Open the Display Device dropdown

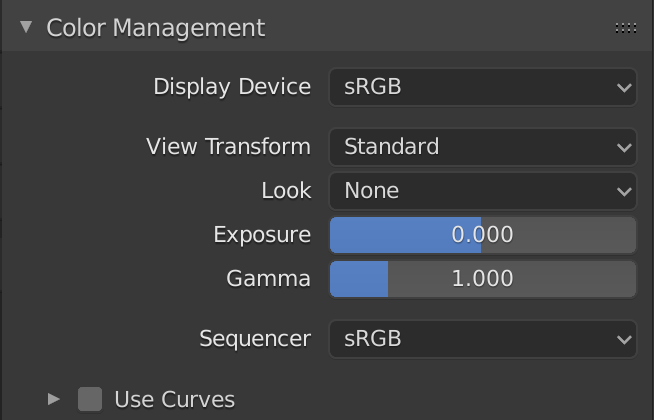point(470,87)
